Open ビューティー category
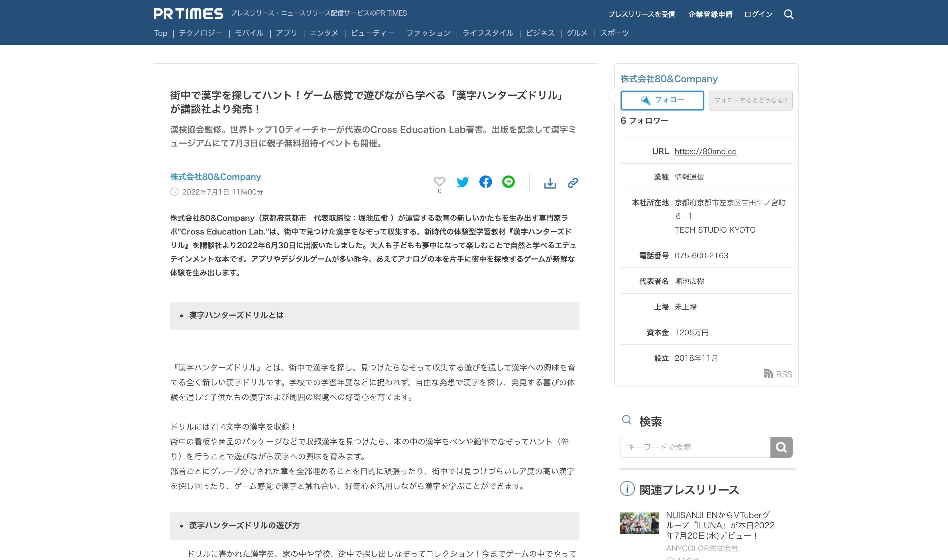Image resolution: width=948 pixels, height=560 pixels. [373, 33]
